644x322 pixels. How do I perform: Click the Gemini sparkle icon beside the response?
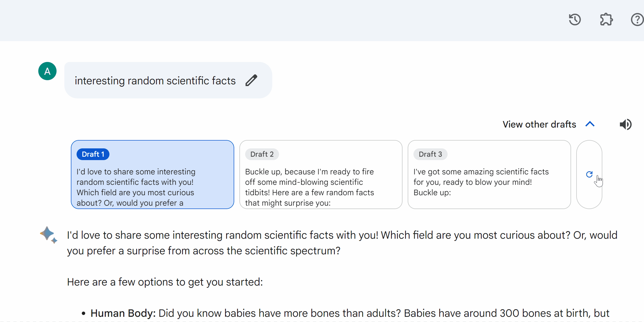point(48,235)
